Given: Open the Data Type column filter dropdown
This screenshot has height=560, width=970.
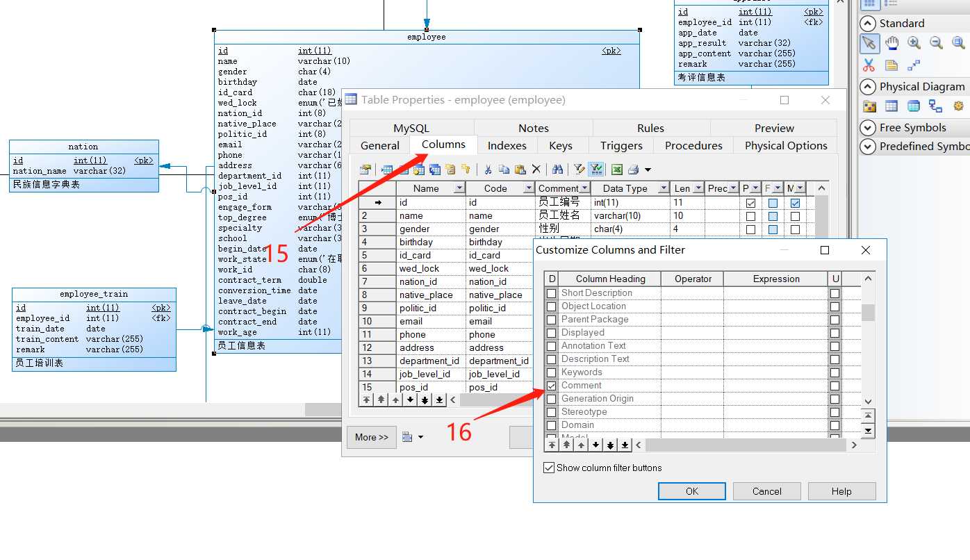Looking at the screenshot, I should point(664,188).
